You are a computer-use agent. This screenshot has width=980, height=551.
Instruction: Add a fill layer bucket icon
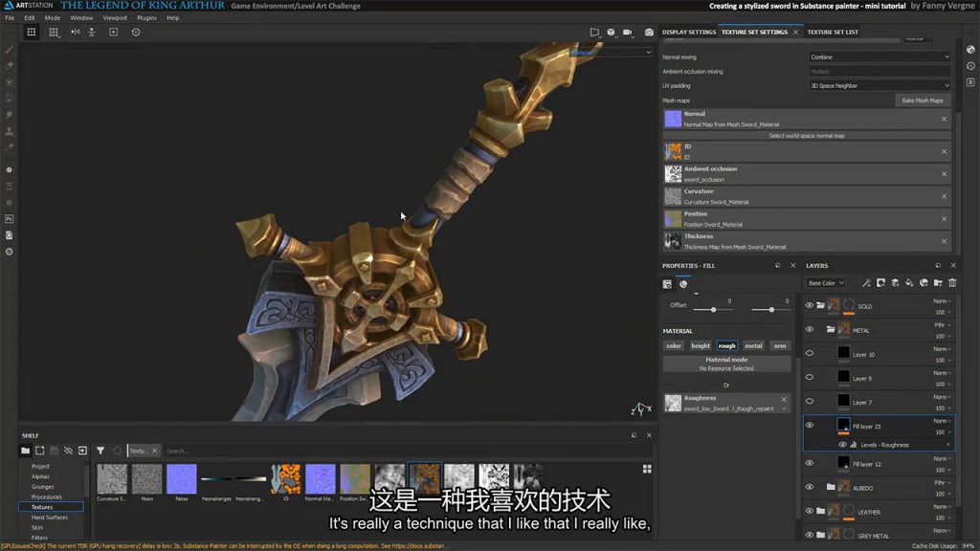[909, 283]
